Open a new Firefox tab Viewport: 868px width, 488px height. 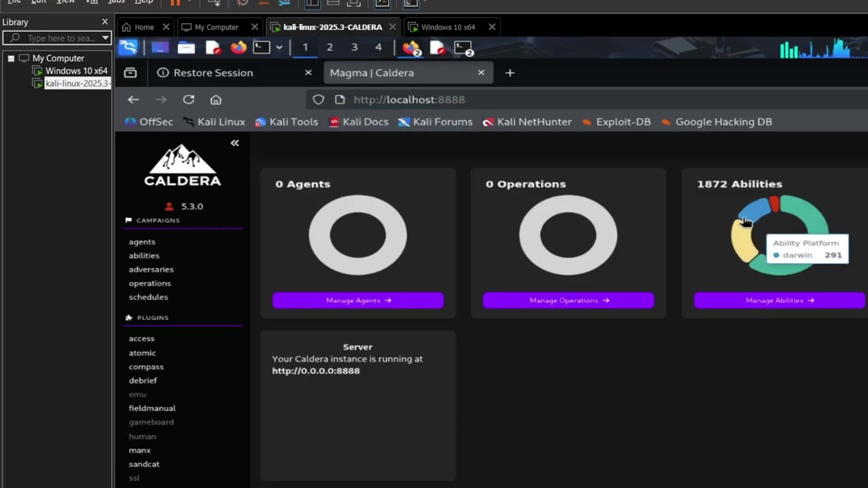point(510,73)
